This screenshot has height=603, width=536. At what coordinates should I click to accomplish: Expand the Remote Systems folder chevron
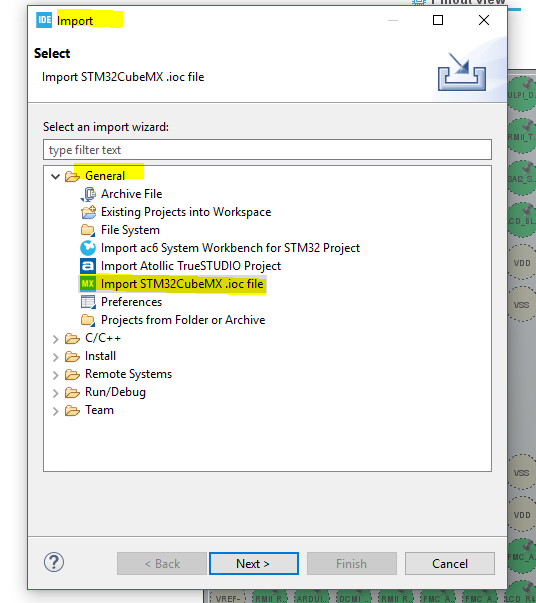[x=56, y=375]
